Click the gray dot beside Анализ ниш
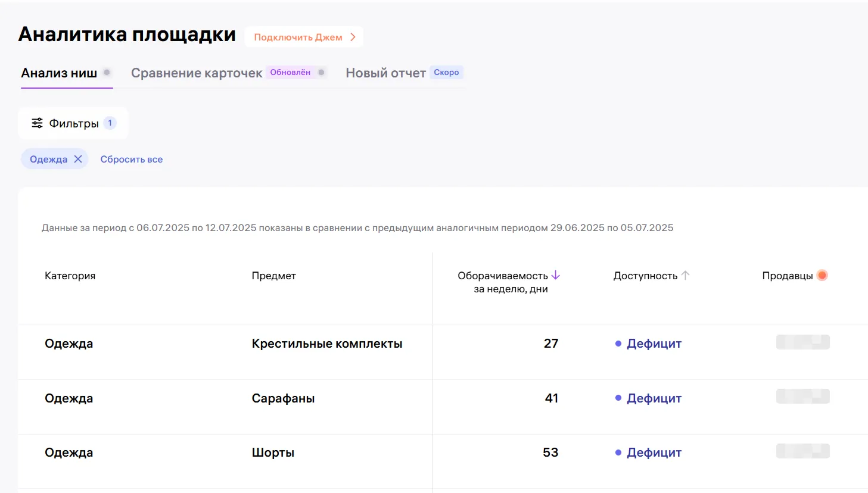 coord(107,73)
